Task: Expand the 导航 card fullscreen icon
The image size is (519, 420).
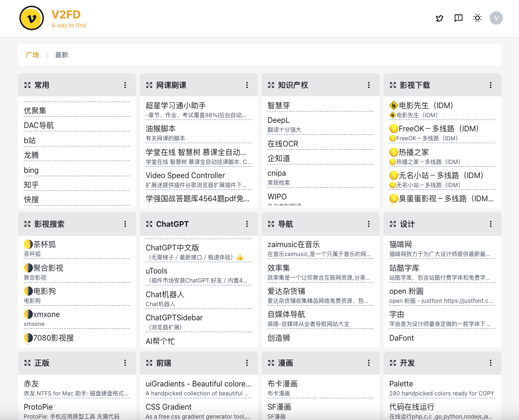Action: [271, 224]
